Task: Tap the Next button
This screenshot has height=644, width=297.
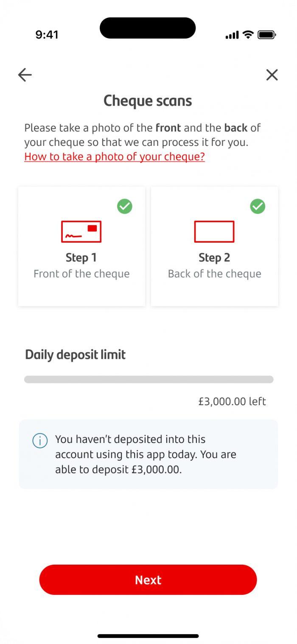Action: point(148,580)
